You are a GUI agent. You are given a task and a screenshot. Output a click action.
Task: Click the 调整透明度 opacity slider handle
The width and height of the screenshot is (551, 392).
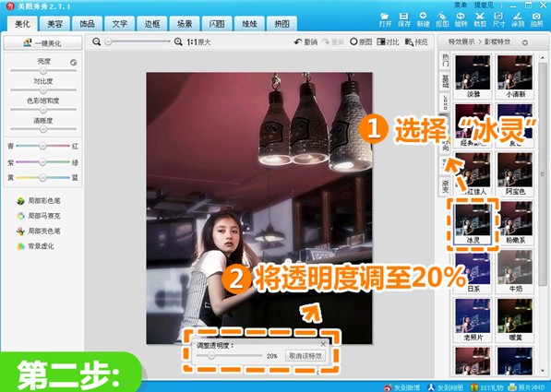[211, 356]
